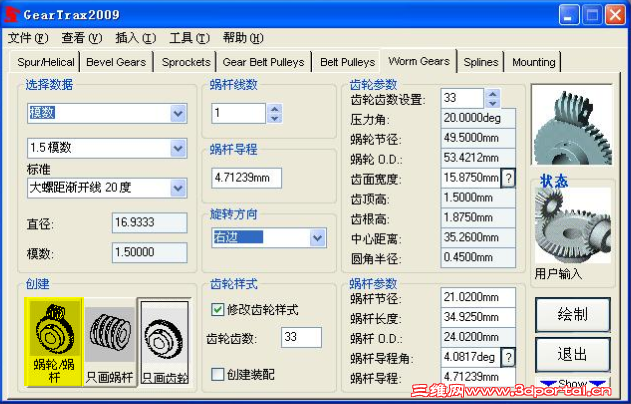631x404 pixels.
Task: Open the 帮助(H) menu
Action: pyautogui.click(x=243, y=38)
